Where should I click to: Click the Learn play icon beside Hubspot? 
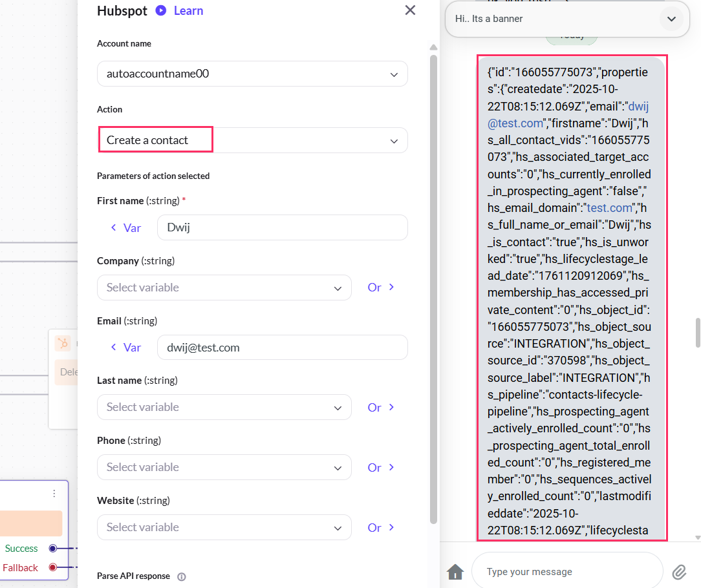[x=161, y=10]
